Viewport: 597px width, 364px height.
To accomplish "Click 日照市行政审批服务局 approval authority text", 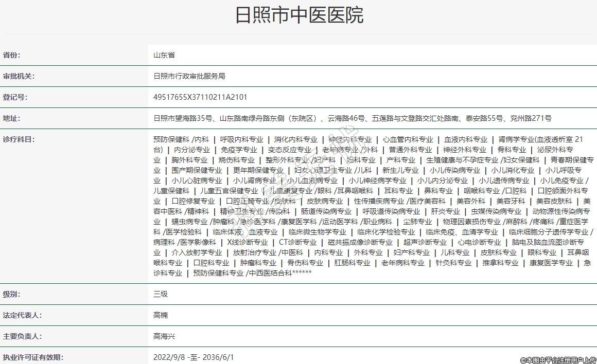I will click(189, 76).
